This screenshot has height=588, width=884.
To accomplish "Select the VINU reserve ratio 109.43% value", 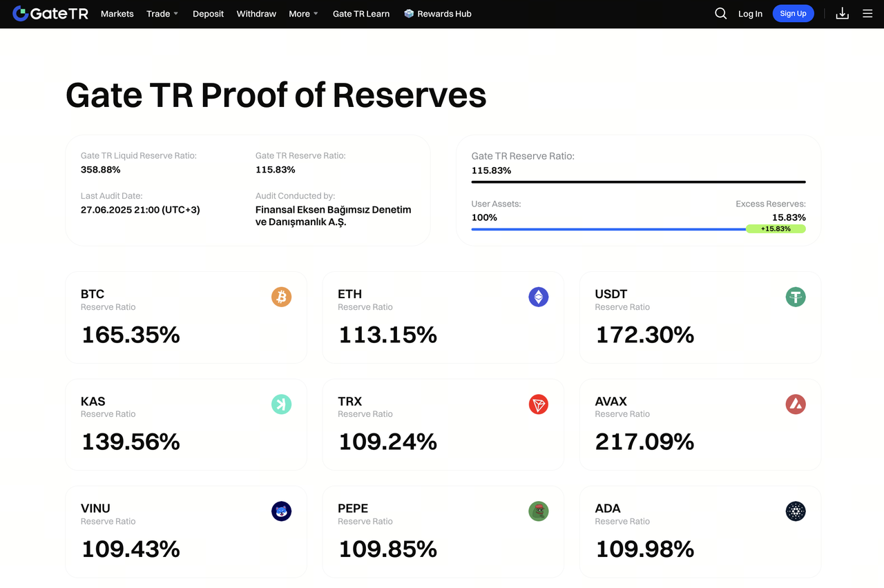I will 131,549.
